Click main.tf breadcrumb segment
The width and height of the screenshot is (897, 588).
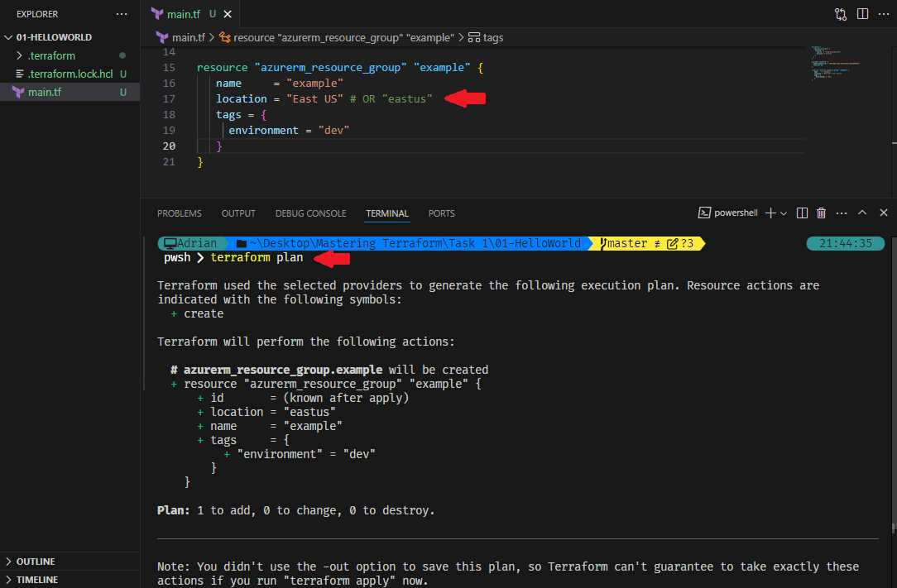tap(188, 38)
